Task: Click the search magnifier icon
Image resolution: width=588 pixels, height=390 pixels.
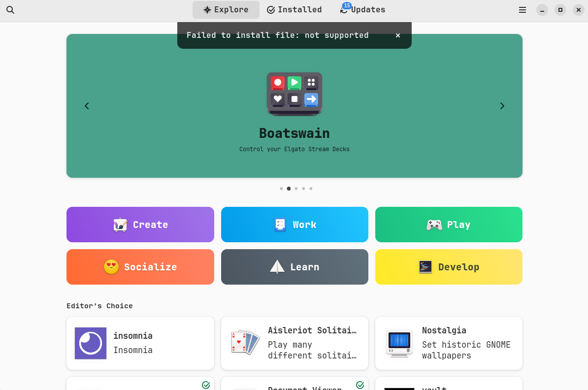Action: coord(10,10)
